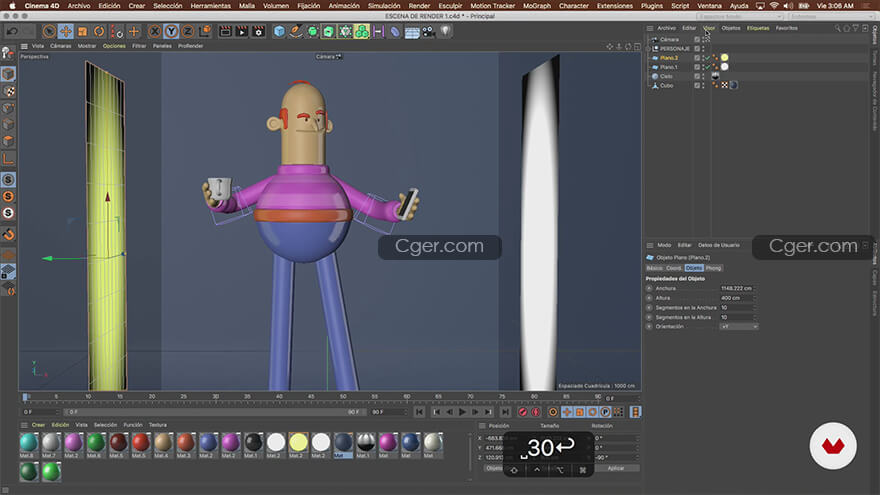Image resolution: width=880 pixels, height=495 pixels.
Task: Toggle green checkmark of Plano.2
Action: [708, 58]
